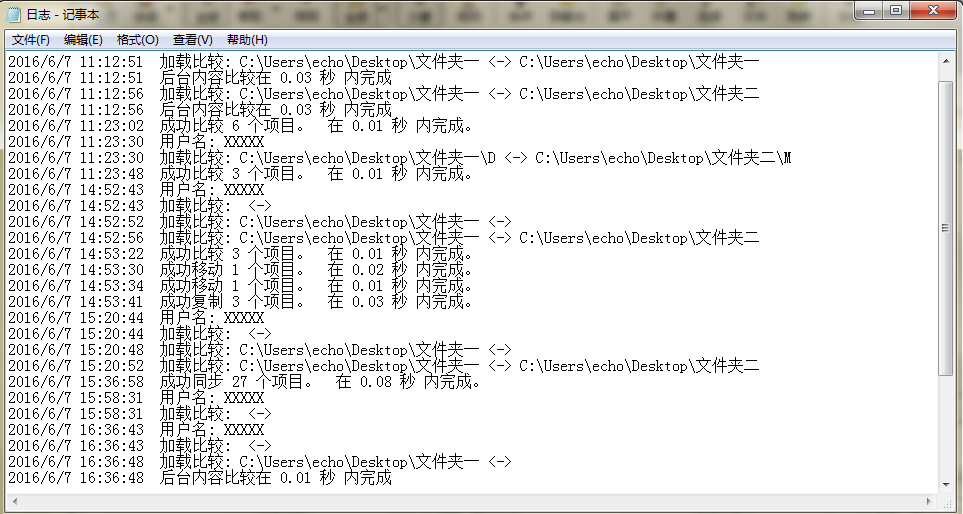
Task: Click the log line at 2016/6/7 11:12:51 加载比较
Action: tap(383, 62)
